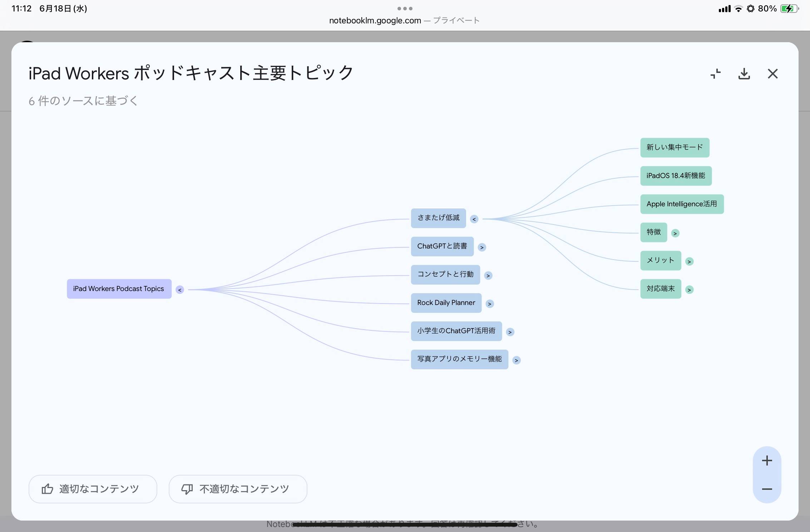Open the iPadOS 18.4新機能 node
This screenshot has height=532, width=810.
tap(676, 176)
